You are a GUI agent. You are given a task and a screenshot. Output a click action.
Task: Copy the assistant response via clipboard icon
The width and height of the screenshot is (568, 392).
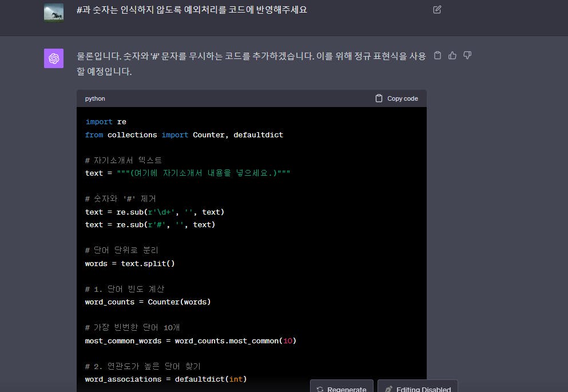[x=438, y=56]
